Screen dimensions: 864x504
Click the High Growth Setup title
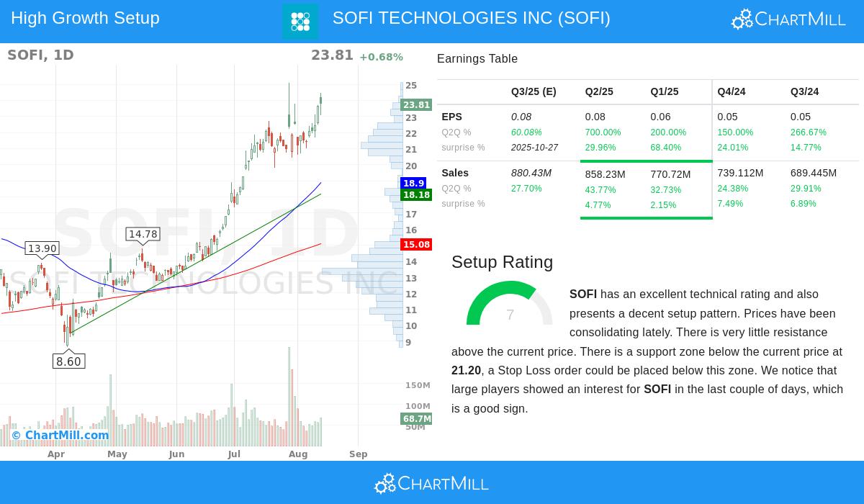85,18
